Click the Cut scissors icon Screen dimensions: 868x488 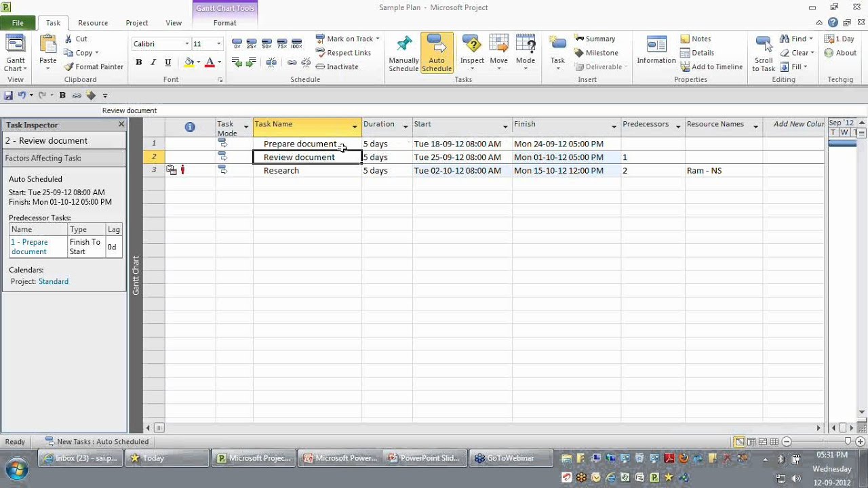pyautogui.click(x=69, y=39)
